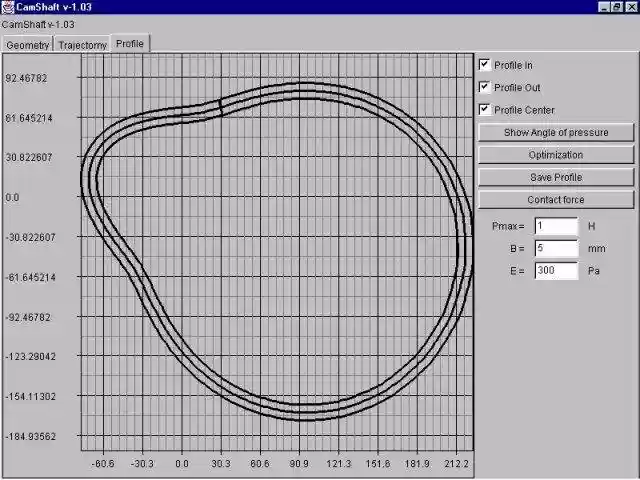Maximize the CamShaft window
Viewport: 640px width, 480px height.
617,7
